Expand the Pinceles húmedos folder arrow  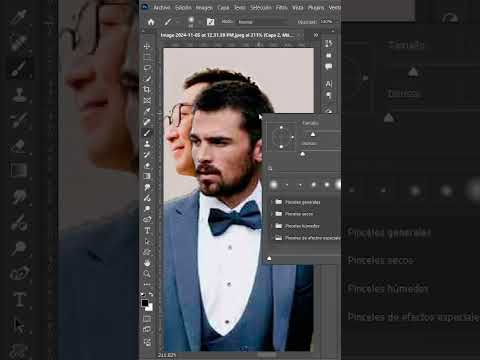[272, 226]
